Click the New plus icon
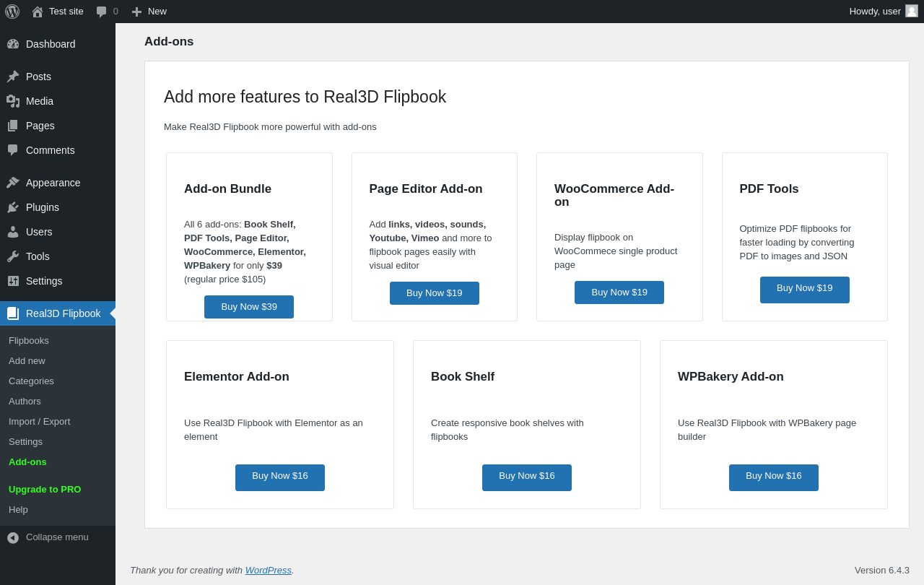The height and width of the screenshot is (585, 924). pos(136,12)
